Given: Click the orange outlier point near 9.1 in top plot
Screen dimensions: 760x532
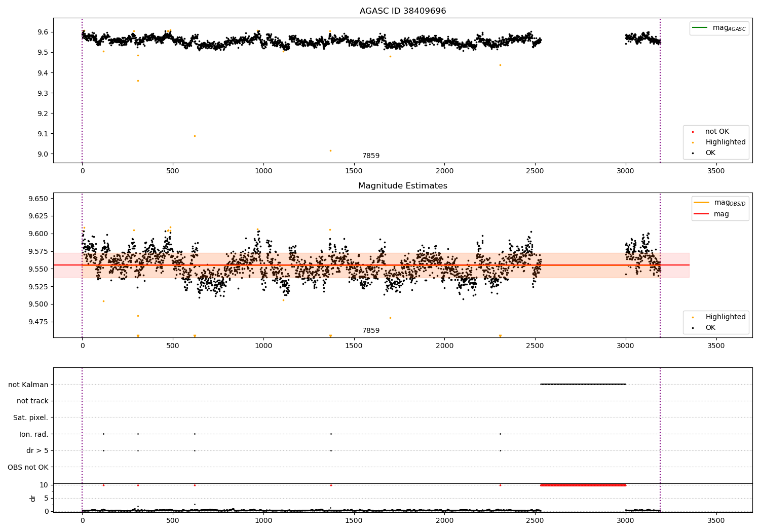Looking at the screenshot, I should 195,136.
